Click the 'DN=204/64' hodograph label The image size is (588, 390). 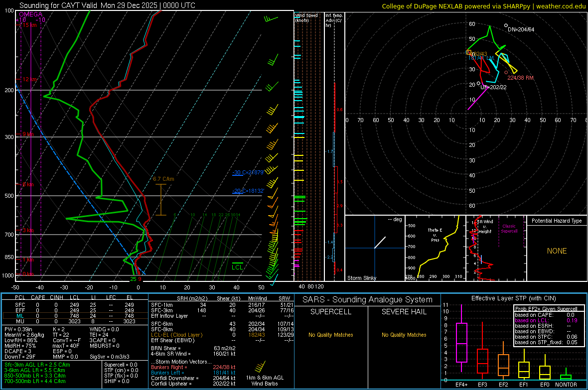click(521, 29)
